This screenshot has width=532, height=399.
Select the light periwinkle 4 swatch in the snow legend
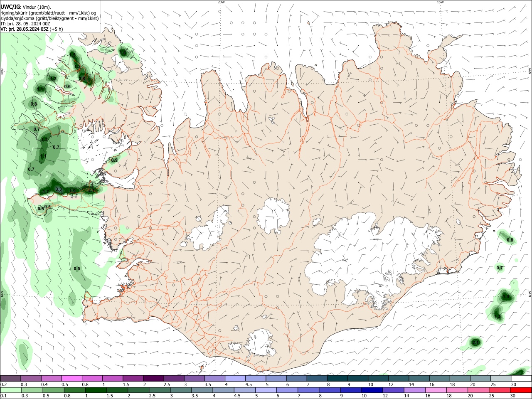tap(235, 378)
